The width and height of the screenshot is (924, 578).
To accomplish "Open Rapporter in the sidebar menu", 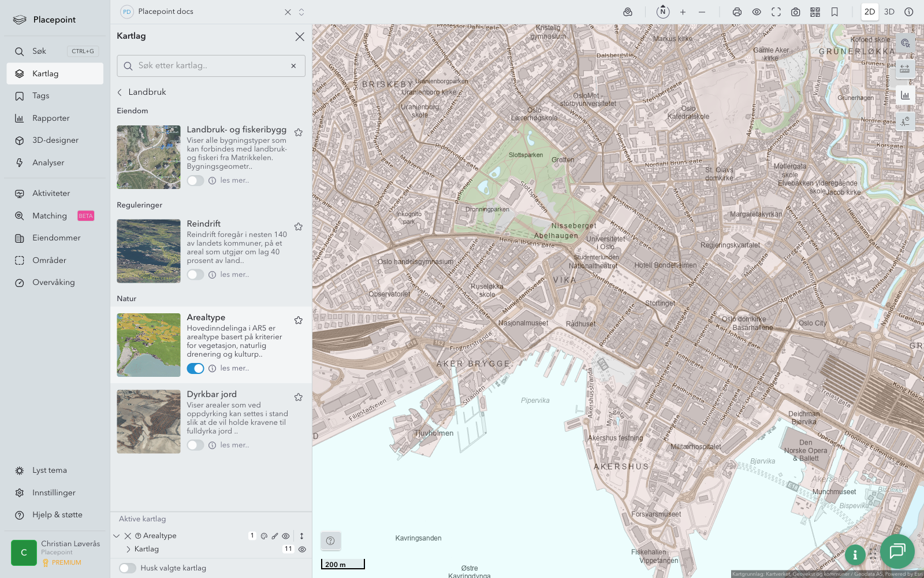I will point(51,118).
